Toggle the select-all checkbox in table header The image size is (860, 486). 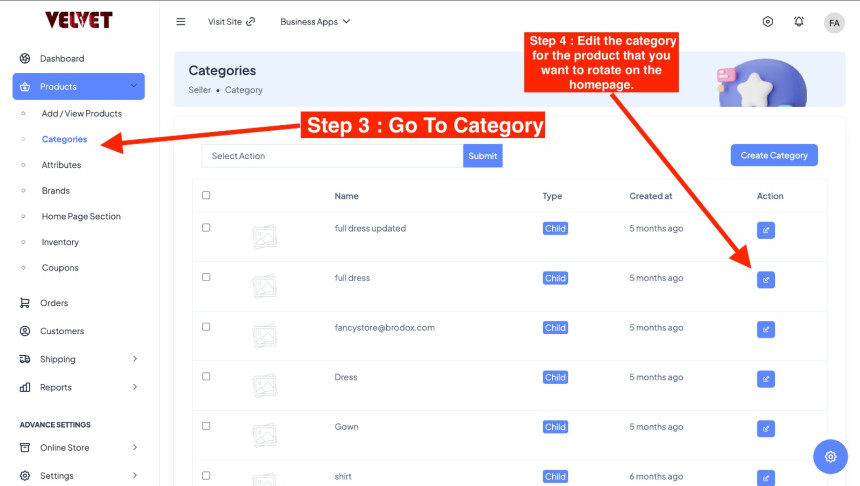(x=206, y=195)
